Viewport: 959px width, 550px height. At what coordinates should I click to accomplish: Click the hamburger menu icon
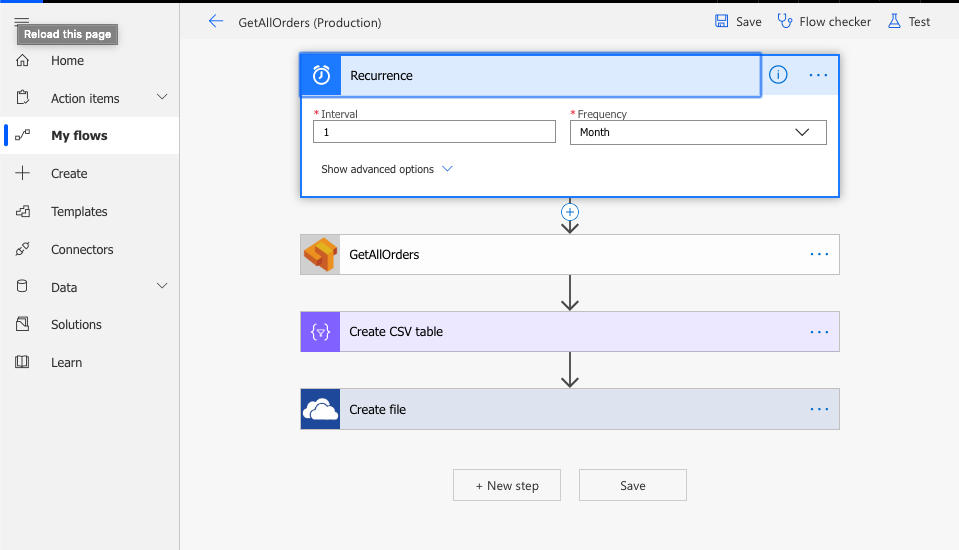22,21
